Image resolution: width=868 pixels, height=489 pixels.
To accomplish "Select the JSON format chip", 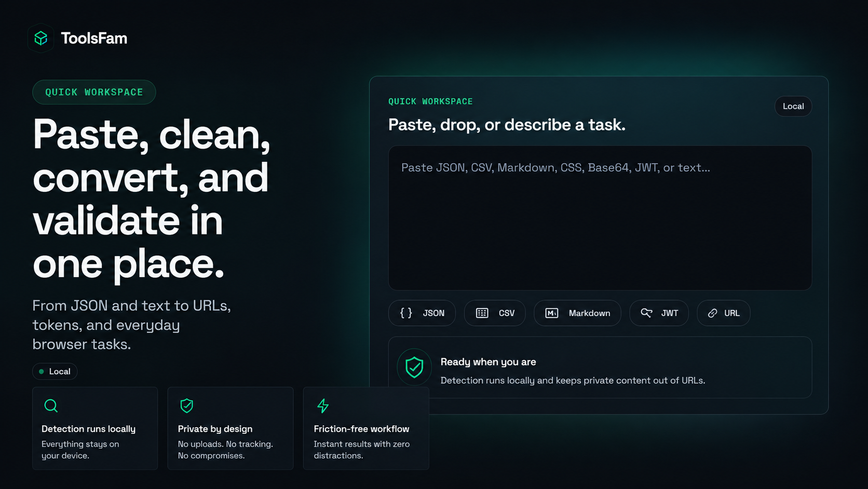I will 422,313.
